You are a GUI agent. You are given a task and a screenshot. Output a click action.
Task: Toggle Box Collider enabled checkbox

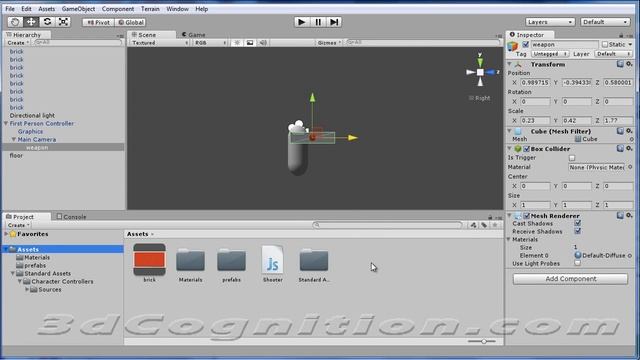click(527, 149)
